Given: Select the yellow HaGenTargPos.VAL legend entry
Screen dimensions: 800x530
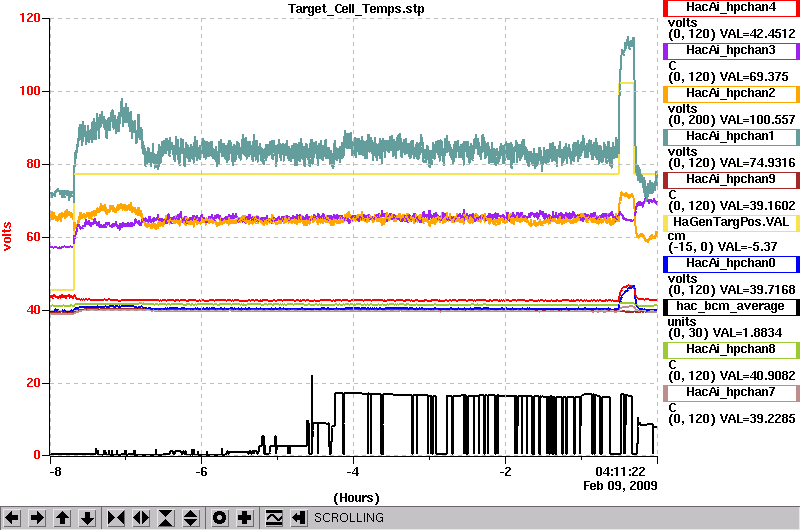Looking at the screenshot, I should click(731, 222).
